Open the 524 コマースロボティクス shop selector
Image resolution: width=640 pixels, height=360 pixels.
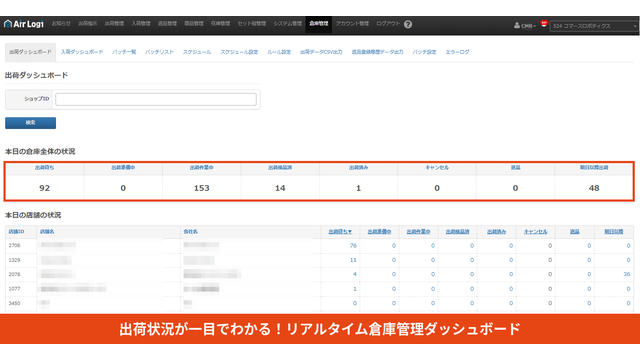593,26
